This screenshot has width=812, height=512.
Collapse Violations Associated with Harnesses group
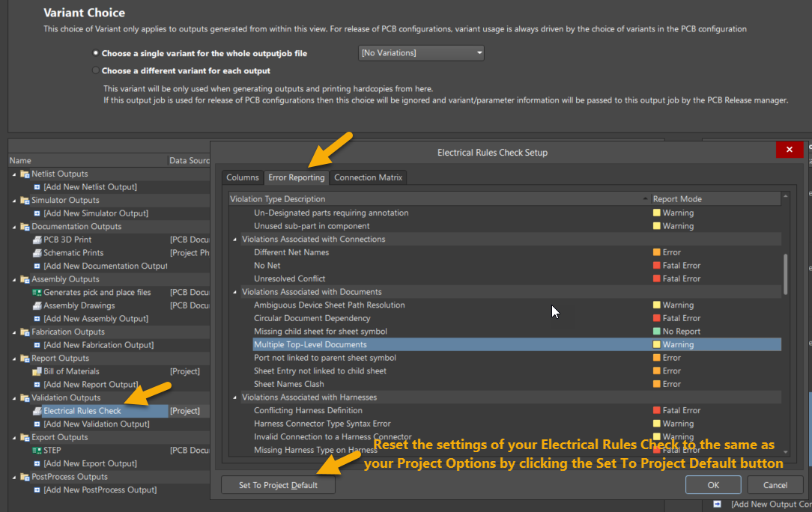point(235,397)
